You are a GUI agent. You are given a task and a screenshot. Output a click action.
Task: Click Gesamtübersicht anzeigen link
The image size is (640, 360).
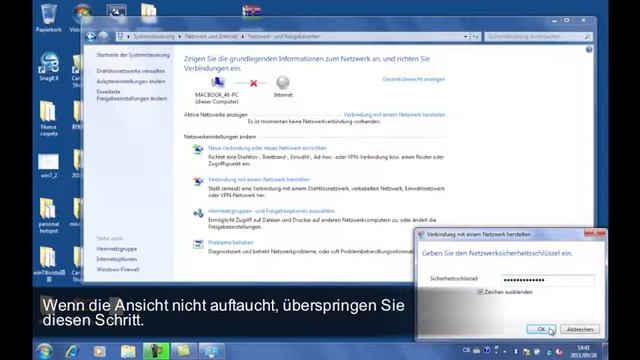414,79
